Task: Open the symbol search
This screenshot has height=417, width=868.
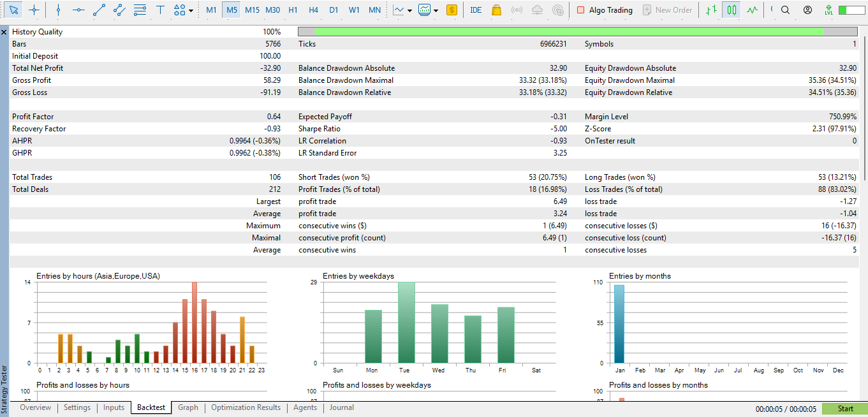Action: (786, 10)
